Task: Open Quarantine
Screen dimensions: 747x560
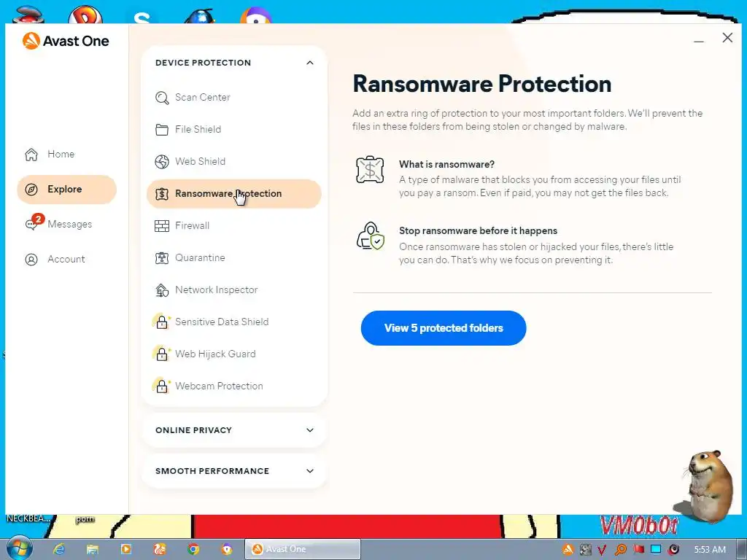Action: (234, 257)
